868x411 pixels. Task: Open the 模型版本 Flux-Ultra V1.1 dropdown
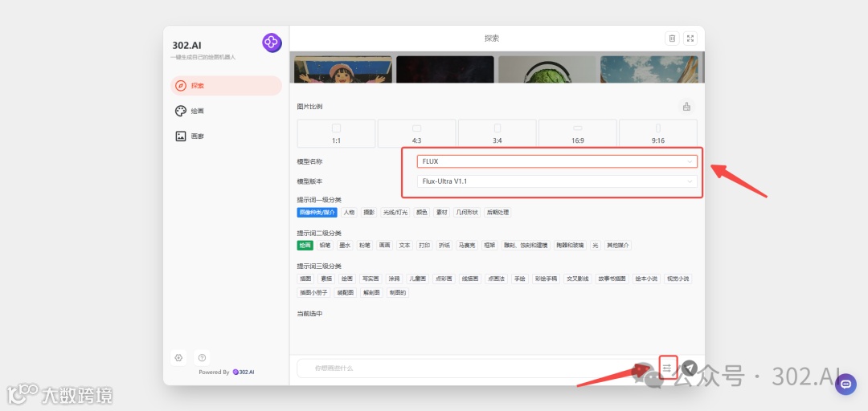(x=557, y=181)
